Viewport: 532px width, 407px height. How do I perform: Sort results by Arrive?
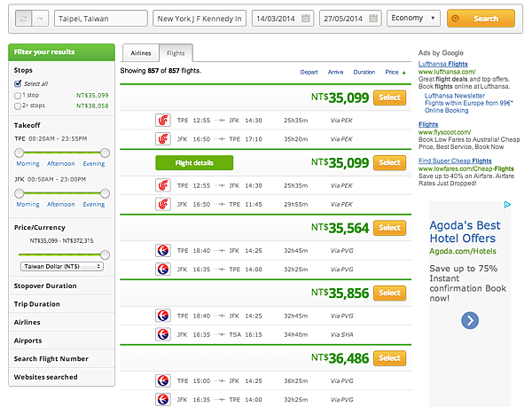(335, 72)
